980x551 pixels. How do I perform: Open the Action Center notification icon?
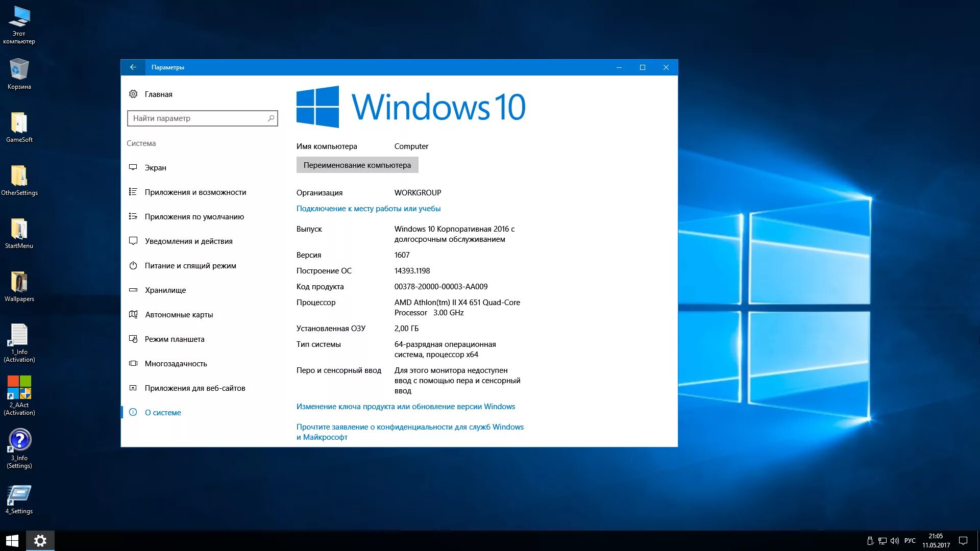[963, 541]
